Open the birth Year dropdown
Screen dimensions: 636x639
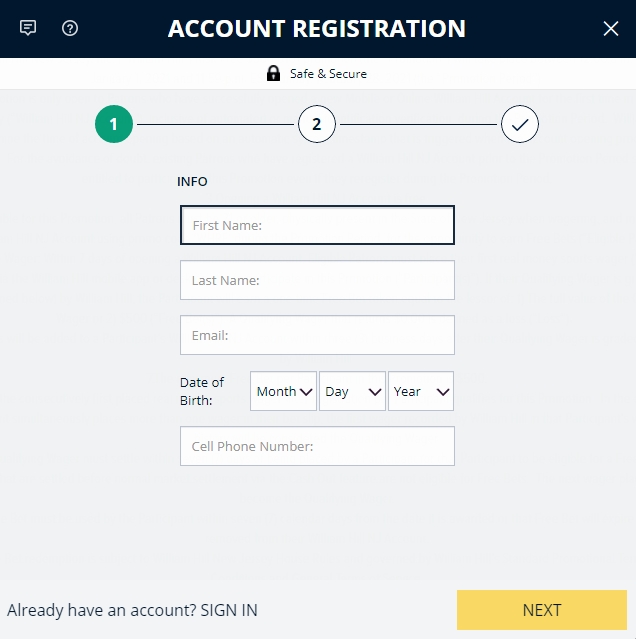tap(421, 391)
